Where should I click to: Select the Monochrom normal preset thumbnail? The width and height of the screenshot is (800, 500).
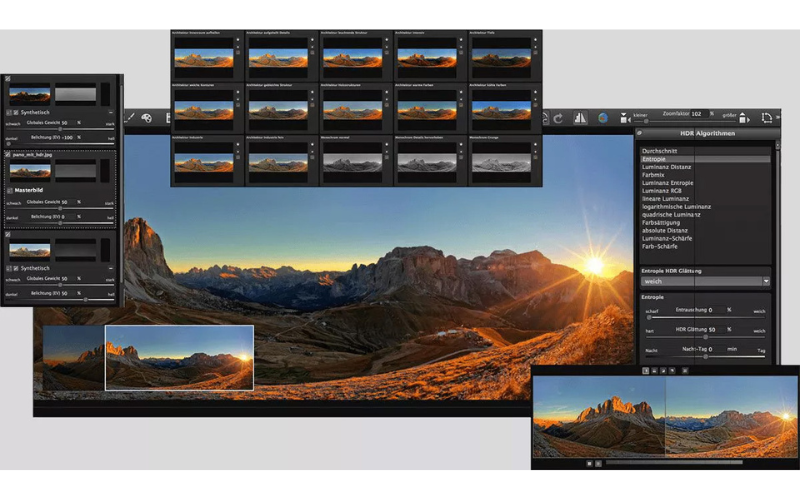[x=353, y=163]
